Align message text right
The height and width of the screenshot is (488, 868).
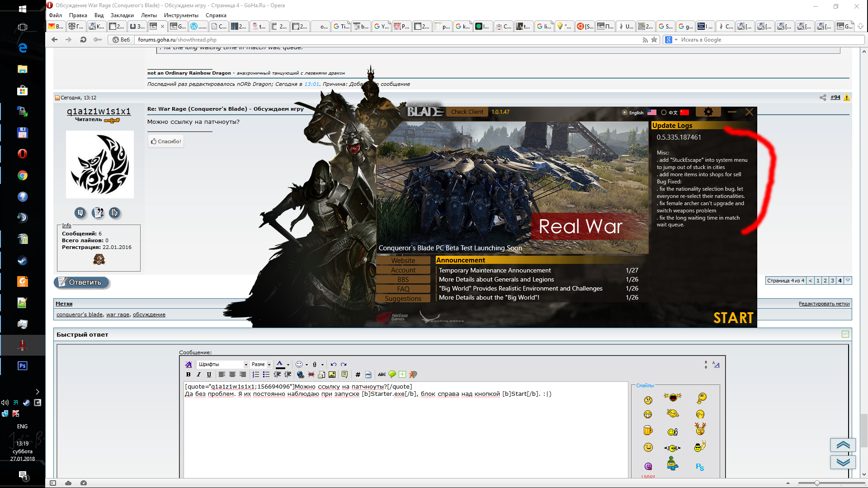coord(243,375)
